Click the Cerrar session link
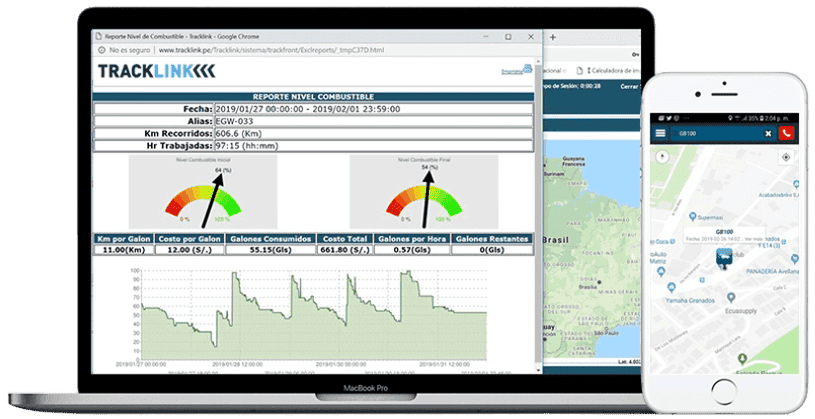 coord(628,87)
